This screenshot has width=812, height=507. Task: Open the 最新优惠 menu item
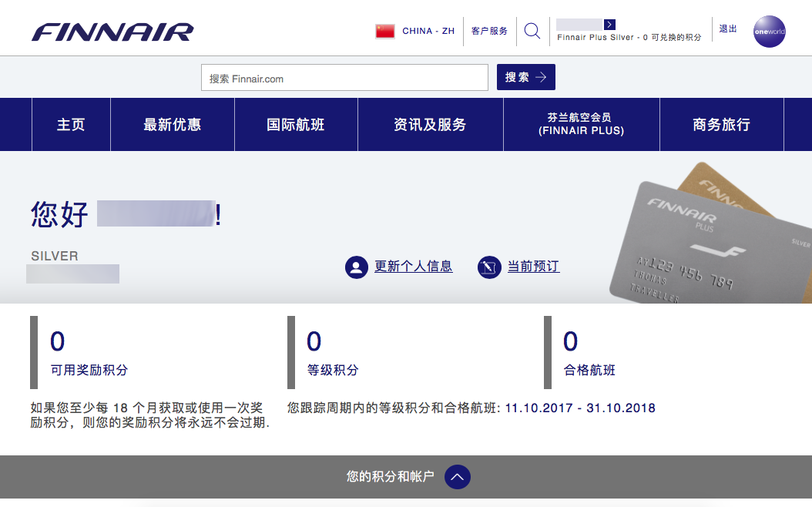pyautogui.click(x=173, y=124)
